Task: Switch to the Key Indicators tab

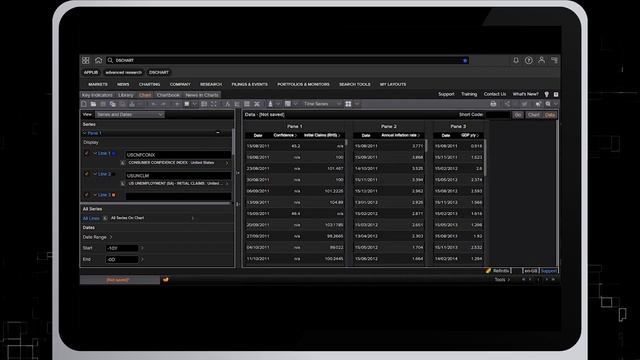Action: click(97, 95)
